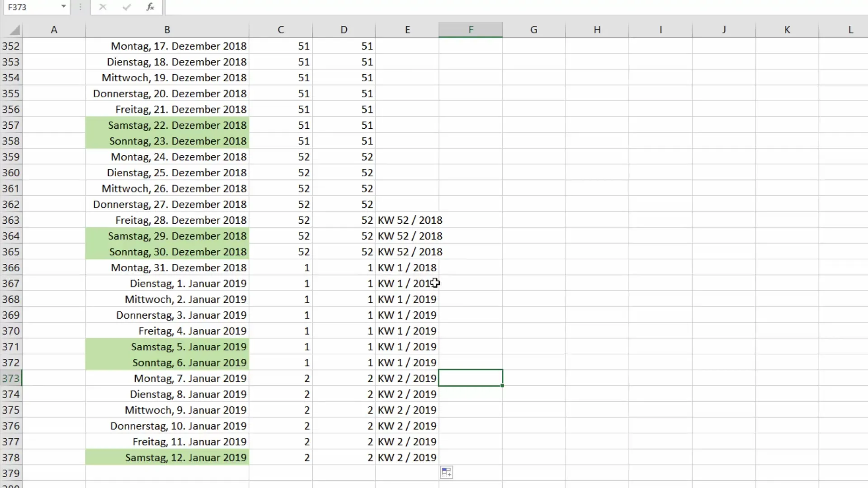Image resolution: width=868 pixels, height=488 pixels.
Task: Click green cell Sonntag, 6. Januar 2019
Action: click(167, 362)
